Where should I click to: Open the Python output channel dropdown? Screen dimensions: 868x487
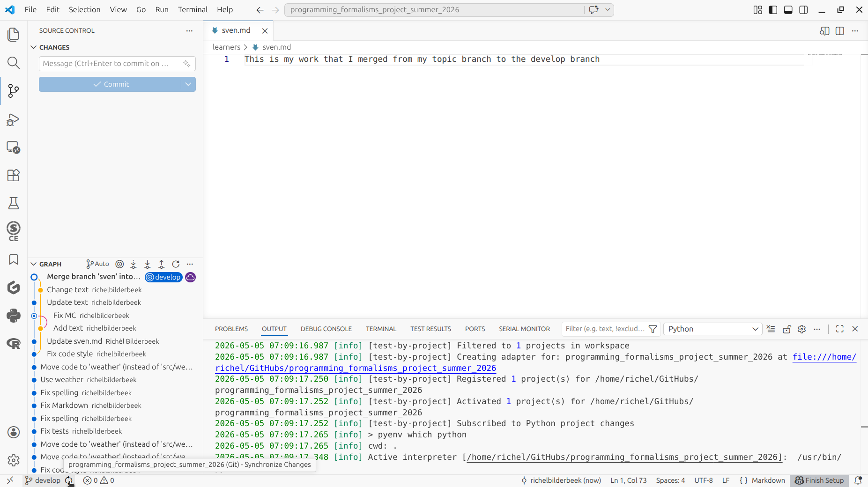click(x=713, y=329)
